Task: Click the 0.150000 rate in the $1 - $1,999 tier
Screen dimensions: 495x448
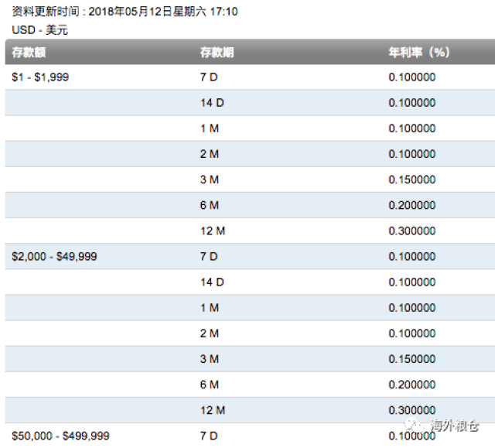Action: (412, 180)
